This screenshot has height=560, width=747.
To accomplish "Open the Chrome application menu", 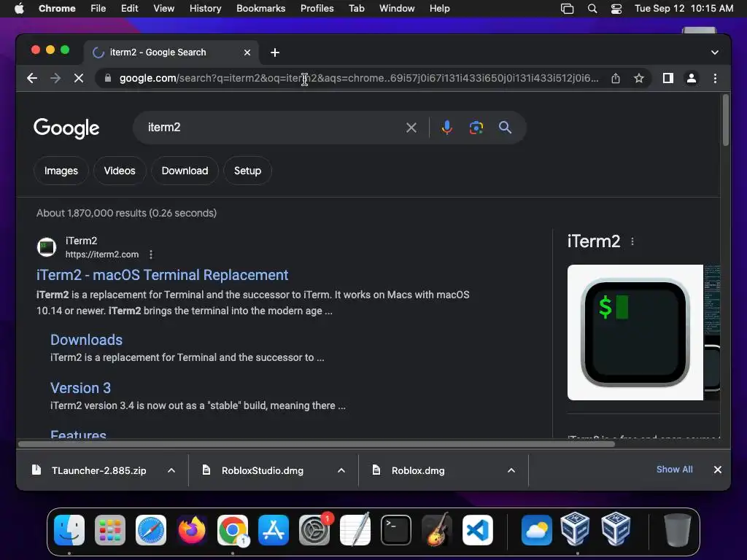I will point(57,9).
